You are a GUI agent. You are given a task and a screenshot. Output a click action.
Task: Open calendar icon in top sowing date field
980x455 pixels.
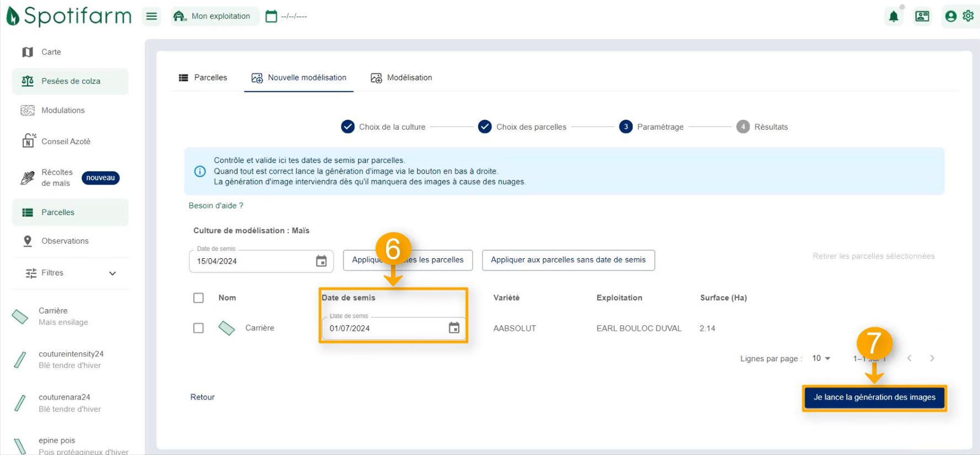point(321,261)
